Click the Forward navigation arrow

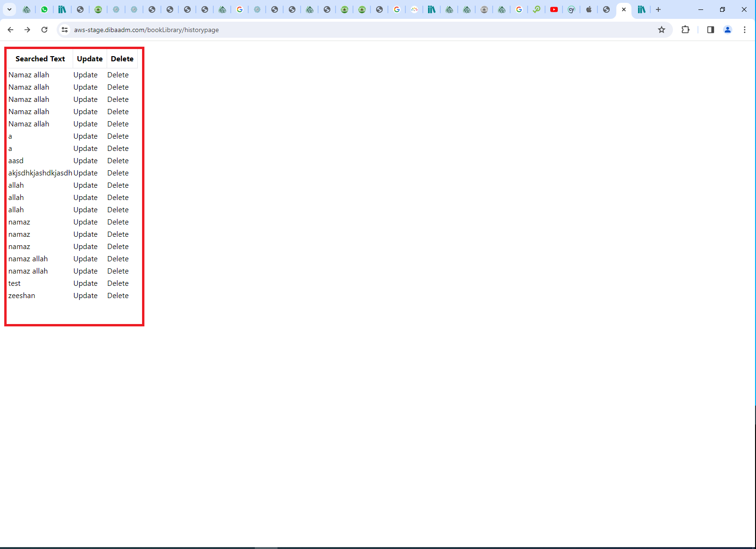27,30
